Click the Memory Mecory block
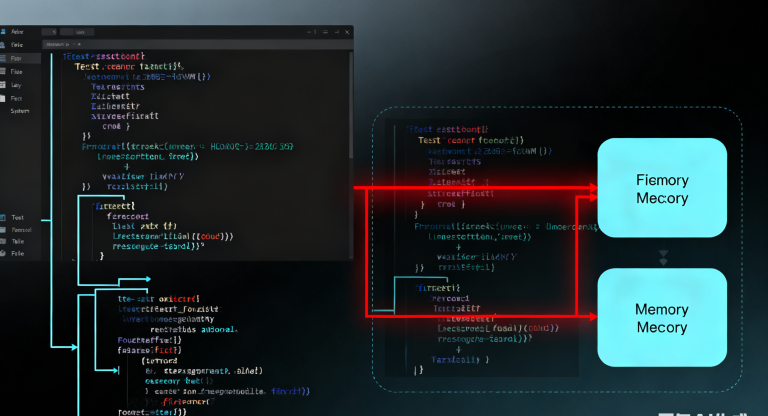Screen dimensions: 768x416 661,318
